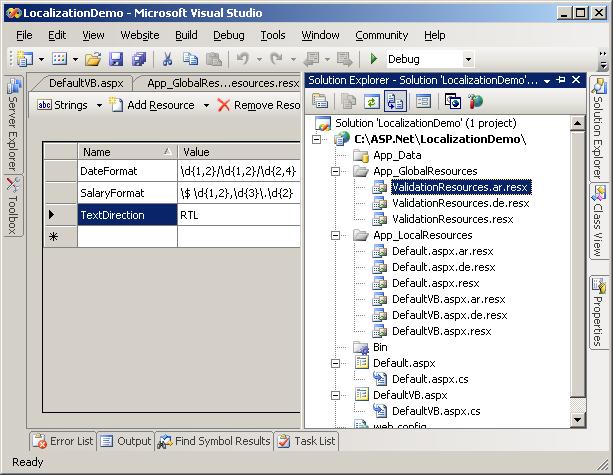613x475 pixels.
Task: Click the Undo arrow icon
Action: pos(242,59)
